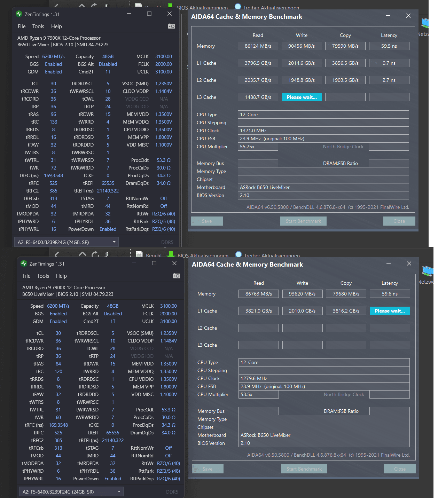
Task: Click Save in the lower AIDA64 window
Action: (x=208, y=469)
